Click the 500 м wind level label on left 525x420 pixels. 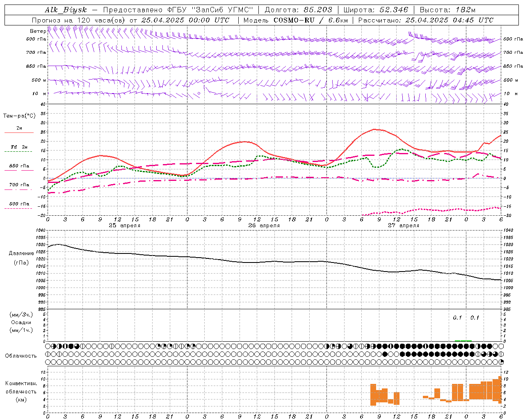pos(39,80)
